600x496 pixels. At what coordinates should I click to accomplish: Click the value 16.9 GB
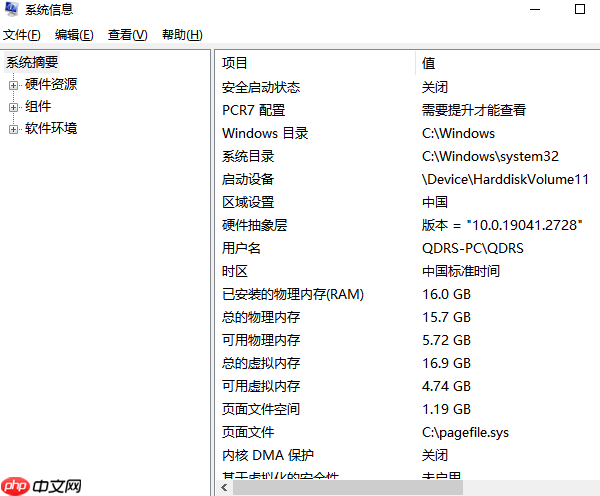pyautogui.click(x=446, y=363)
